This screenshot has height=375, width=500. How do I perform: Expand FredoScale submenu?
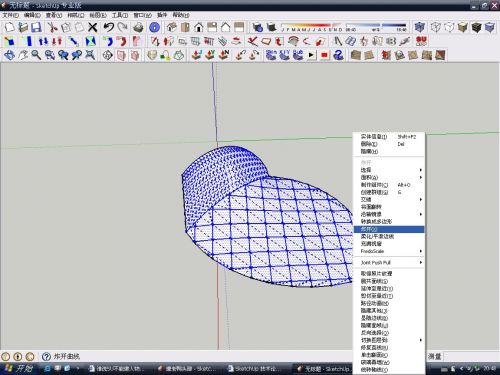click(389, 251)
